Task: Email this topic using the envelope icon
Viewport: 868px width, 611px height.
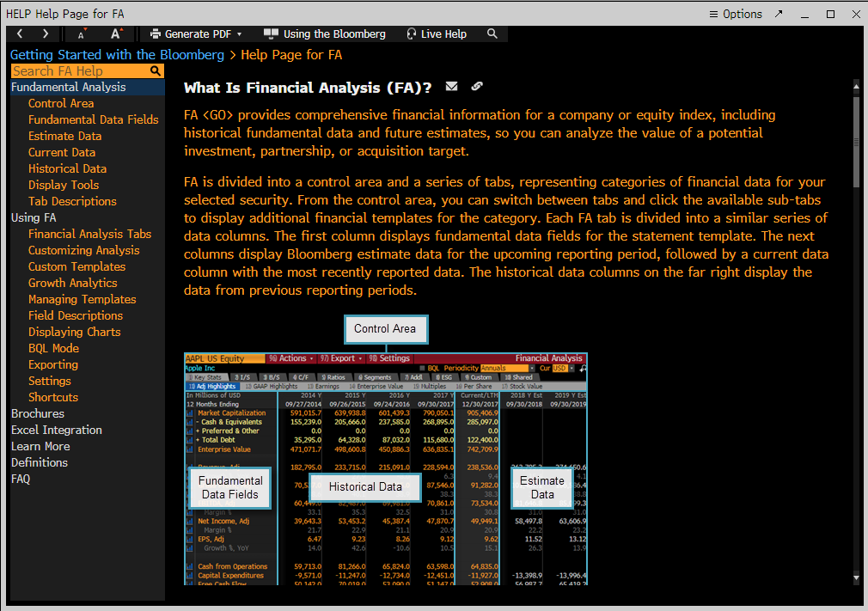Action: [x=452, y=87]
